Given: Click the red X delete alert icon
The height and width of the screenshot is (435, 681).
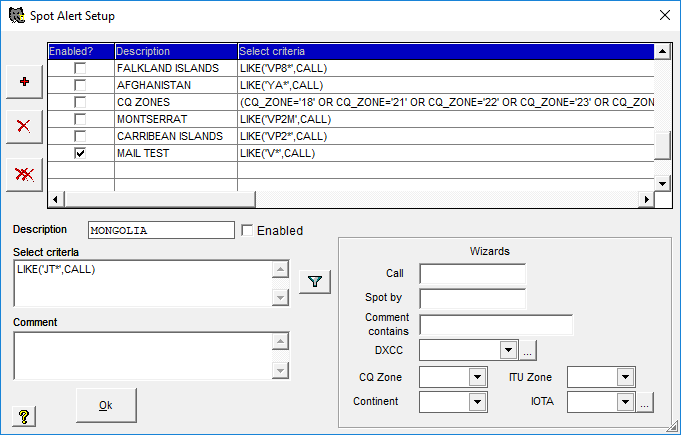Looking at the screenshot, I should pyautogui.click(x=24, y=127).
